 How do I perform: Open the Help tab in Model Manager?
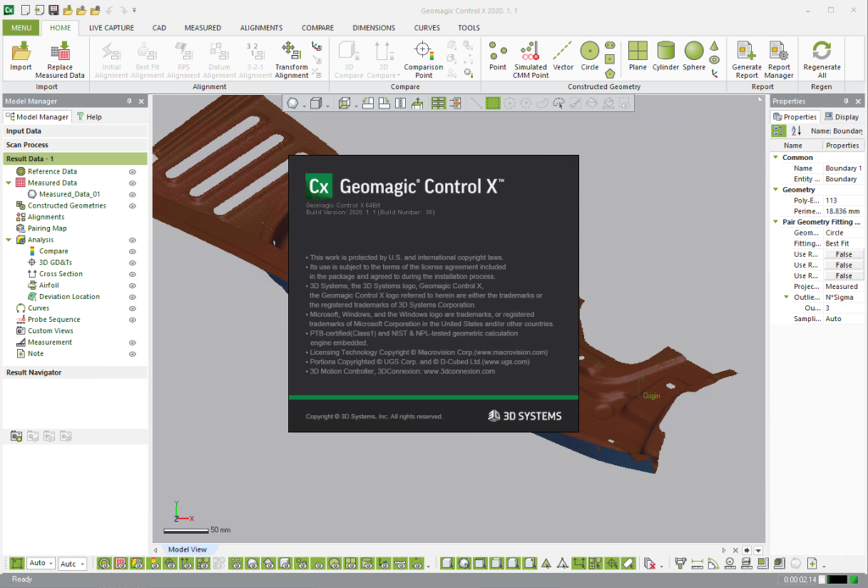point(88,117)
